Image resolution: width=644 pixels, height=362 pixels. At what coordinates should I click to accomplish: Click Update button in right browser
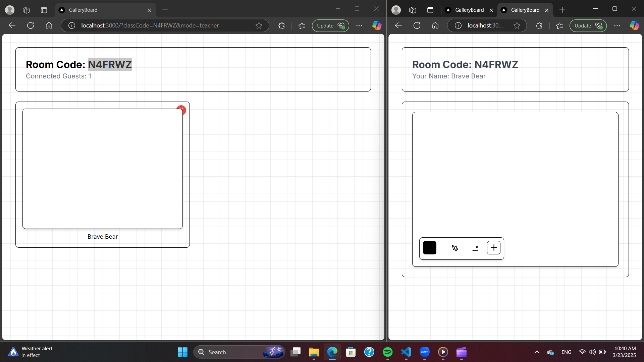[588, 25]
